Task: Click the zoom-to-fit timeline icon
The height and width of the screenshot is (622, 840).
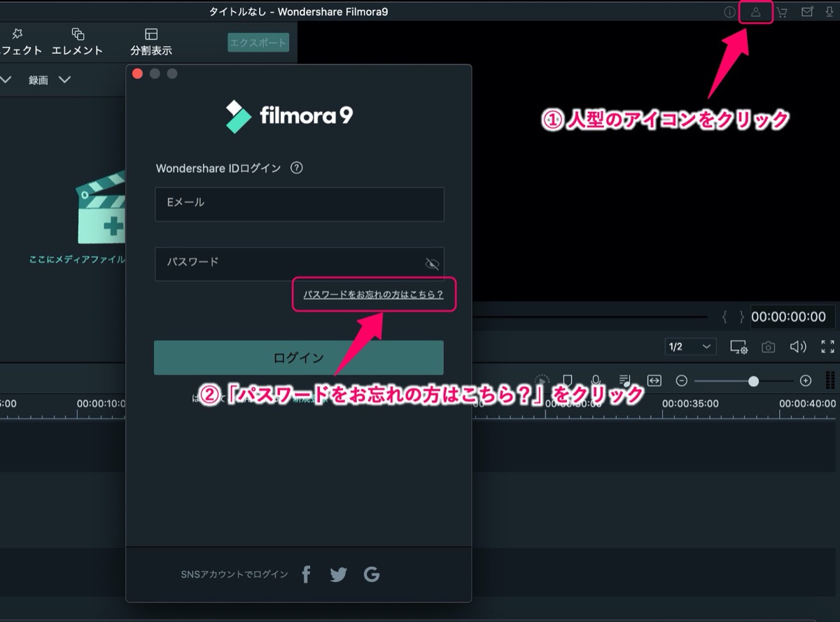Action: click(654, 381)
